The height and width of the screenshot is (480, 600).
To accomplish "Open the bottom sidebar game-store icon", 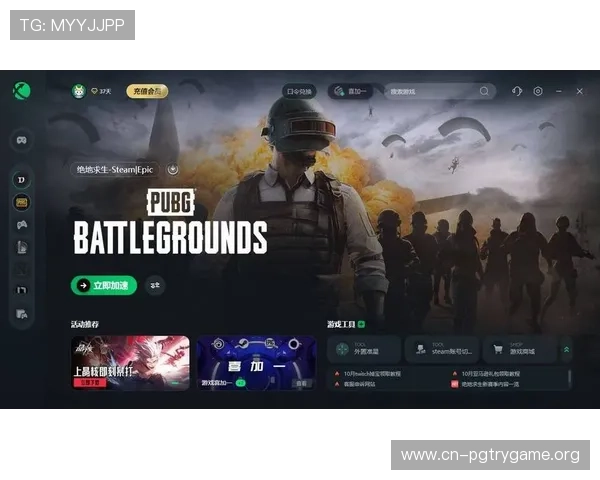I will point(21,314).
